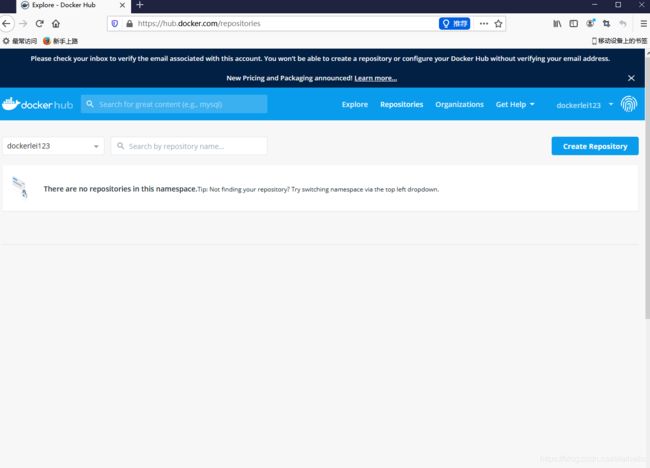This screenshot has height=468, width=650.
Task: Select the Explore - Docker Hub tab
Action: coord(73,5)
